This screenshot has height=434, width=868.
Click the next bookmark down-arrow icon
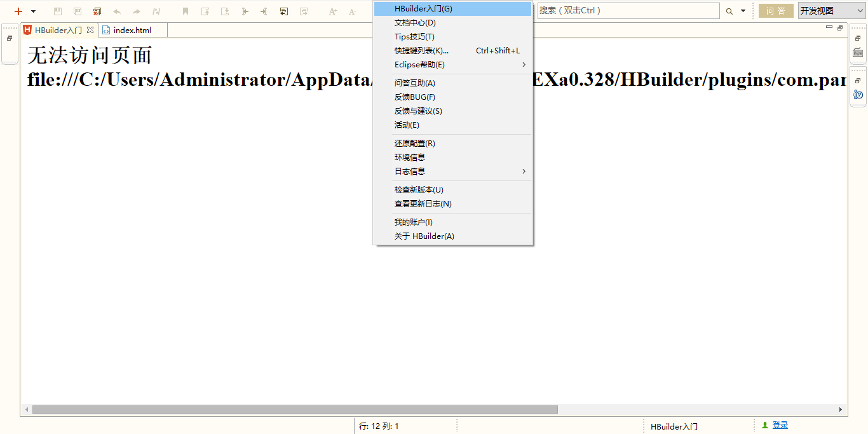[225, 11]
